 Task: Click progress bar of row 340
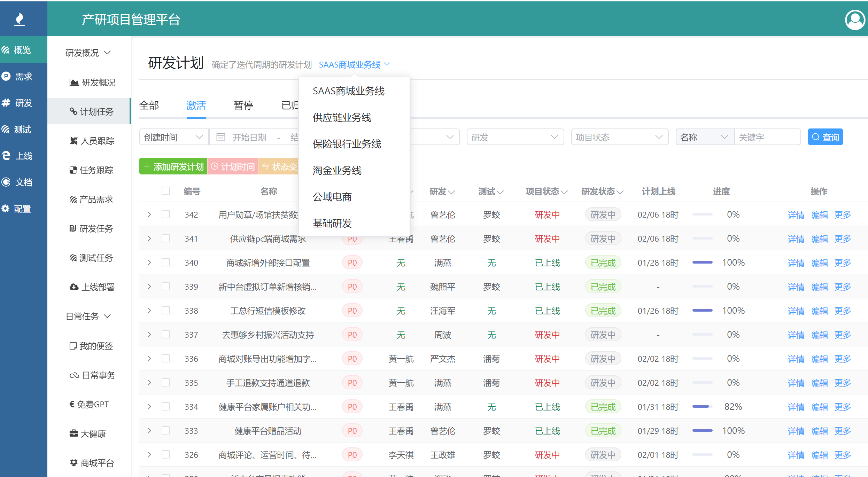point(702,262)
